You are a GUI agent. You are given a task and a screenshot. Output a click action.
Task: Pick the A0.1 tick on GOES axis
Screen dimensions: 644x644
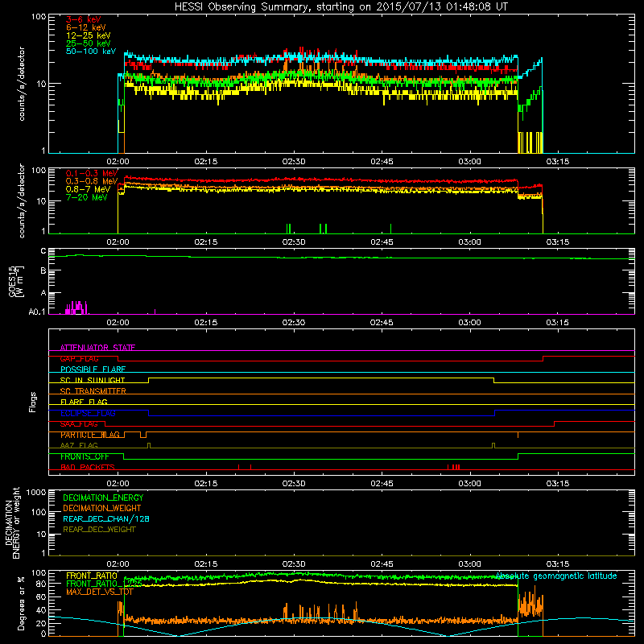tap(37, 312)
